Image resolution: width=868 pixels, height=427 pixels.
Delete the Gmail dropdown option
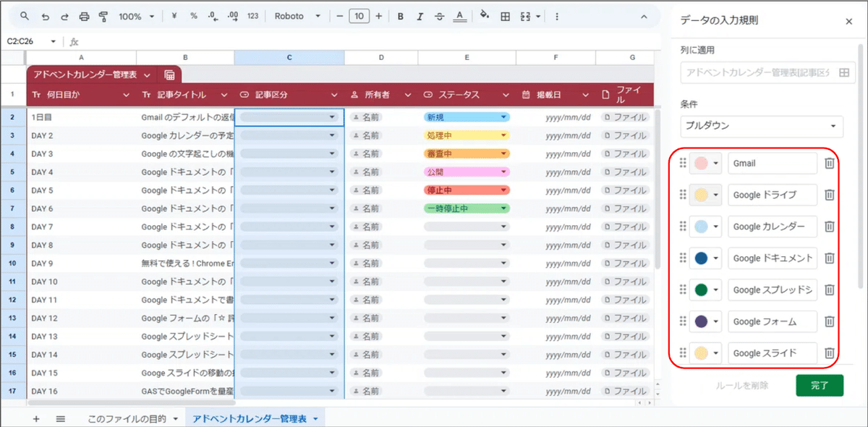[x=830, y=164]
